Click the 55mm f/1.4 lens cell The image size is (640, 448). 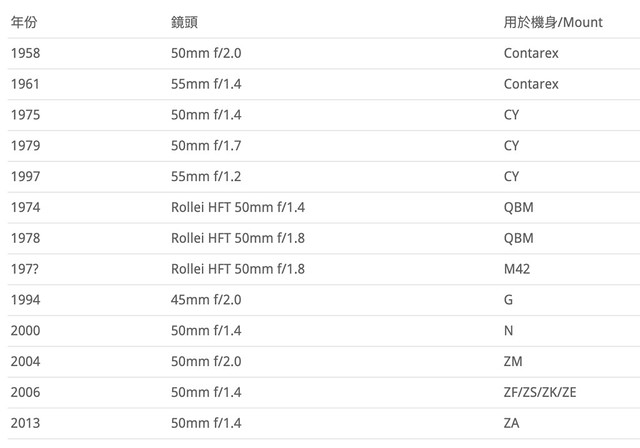coord(206,84)
